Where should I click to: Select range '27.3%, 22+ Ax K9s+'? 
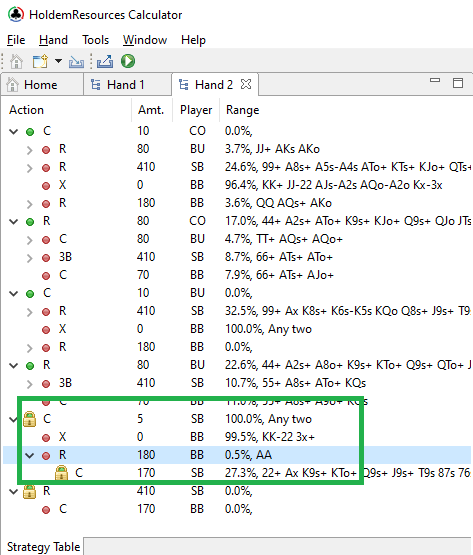click(276, 473)
